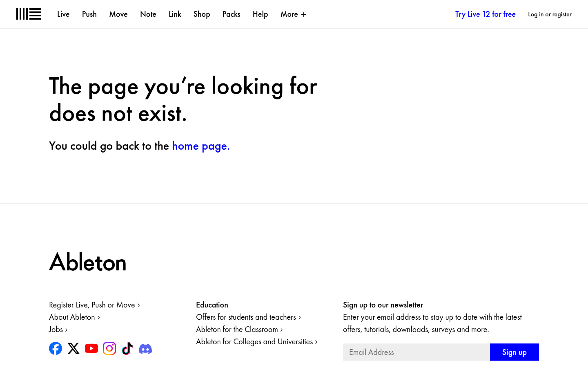588x368 pixels.
Task: Open Ableton's Instagram profile
Action: point(109,348)
